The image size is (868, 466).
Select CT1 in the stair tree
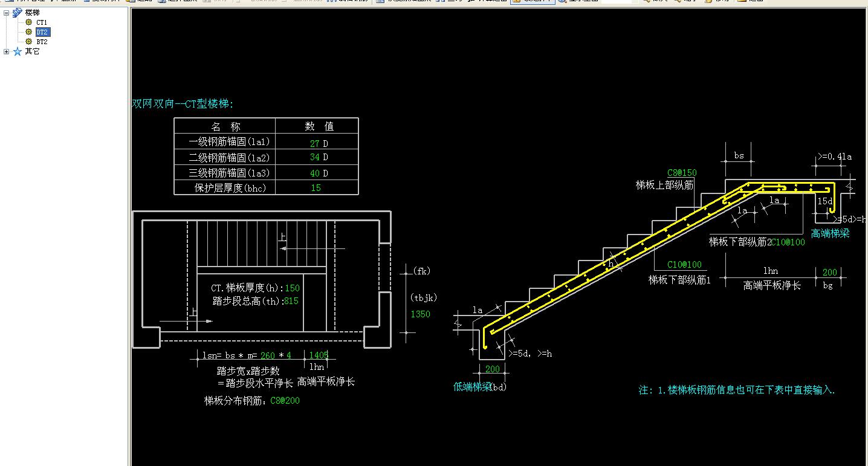click(x=42, y=22)
